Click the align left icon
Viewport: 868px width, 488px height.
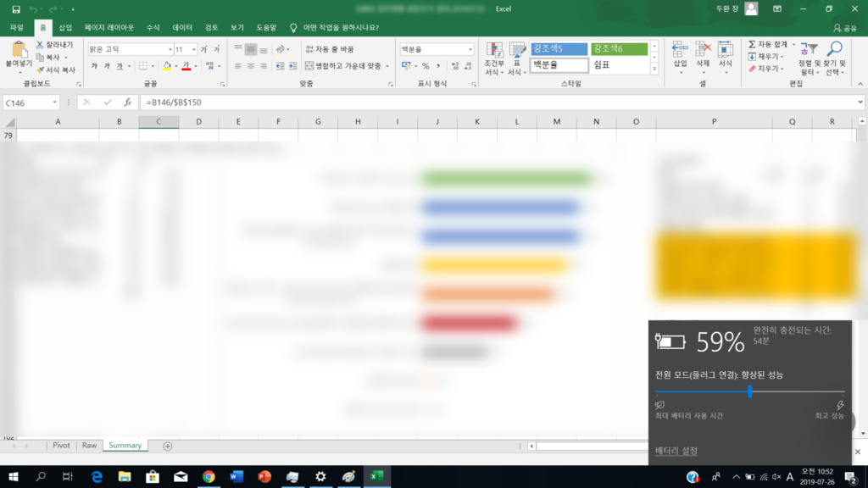(238, 66)
